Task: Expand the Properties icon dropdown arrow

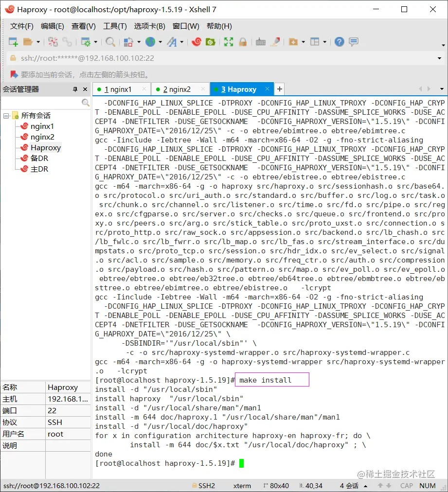Action: point(95,42)
